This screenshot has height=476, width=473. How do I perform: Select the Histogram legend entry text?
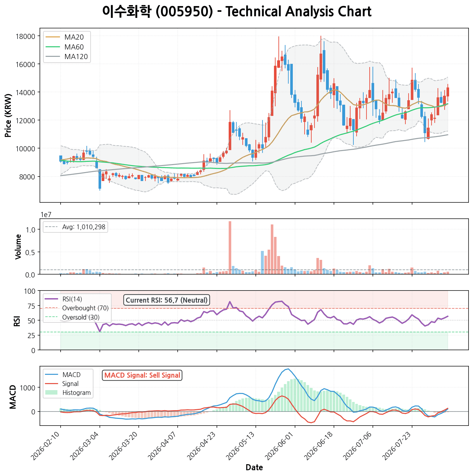77,393
